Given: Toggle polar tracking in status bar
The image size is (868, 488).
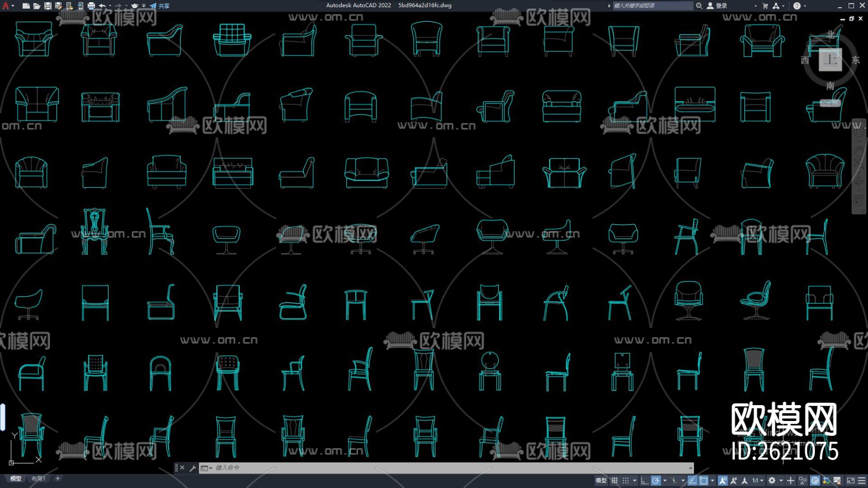Looking at the screenshot, I should 656,480.
